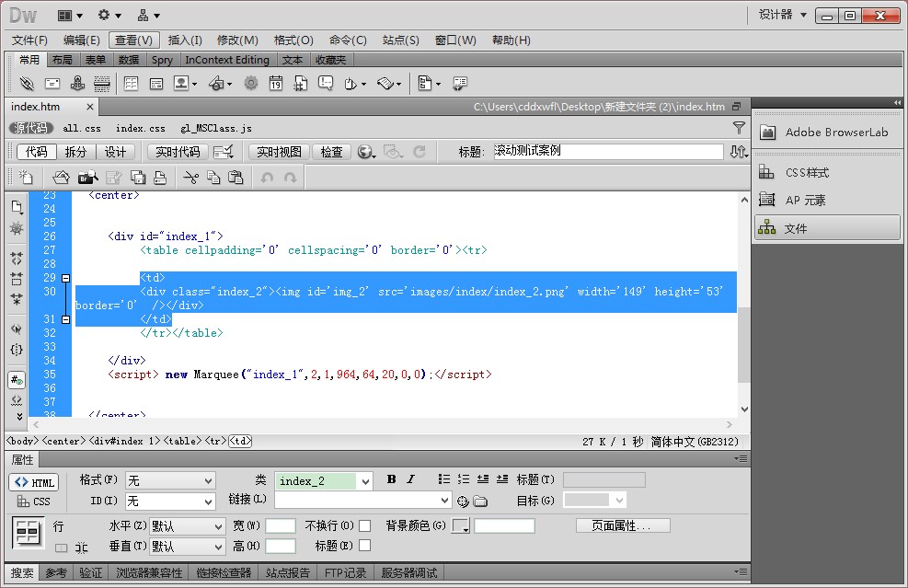Collapse the code fold marker at line 29
Screen dimensions: 908x588
point(66,278)
